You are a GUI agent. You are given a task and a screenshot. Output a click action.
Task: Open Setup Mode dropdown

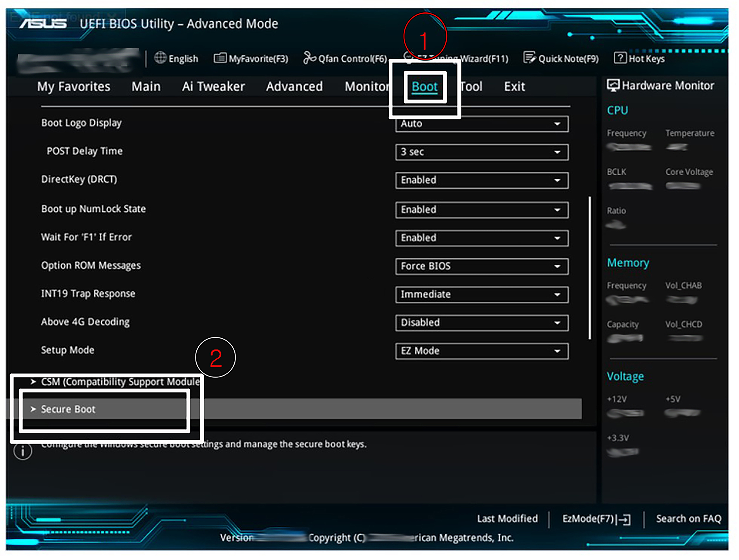(482, 351)
